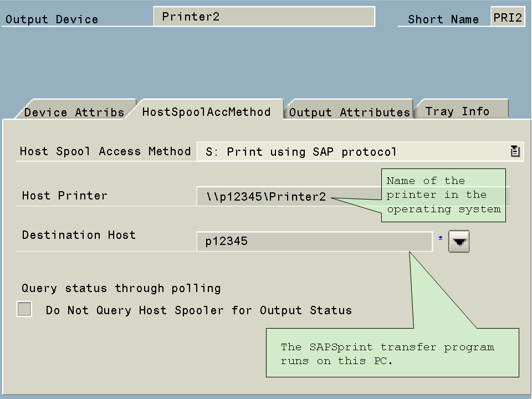This screenshot has height=399, width=532.
Task: Open the Host Spool Access Method list icon
Action: (515, 151)
